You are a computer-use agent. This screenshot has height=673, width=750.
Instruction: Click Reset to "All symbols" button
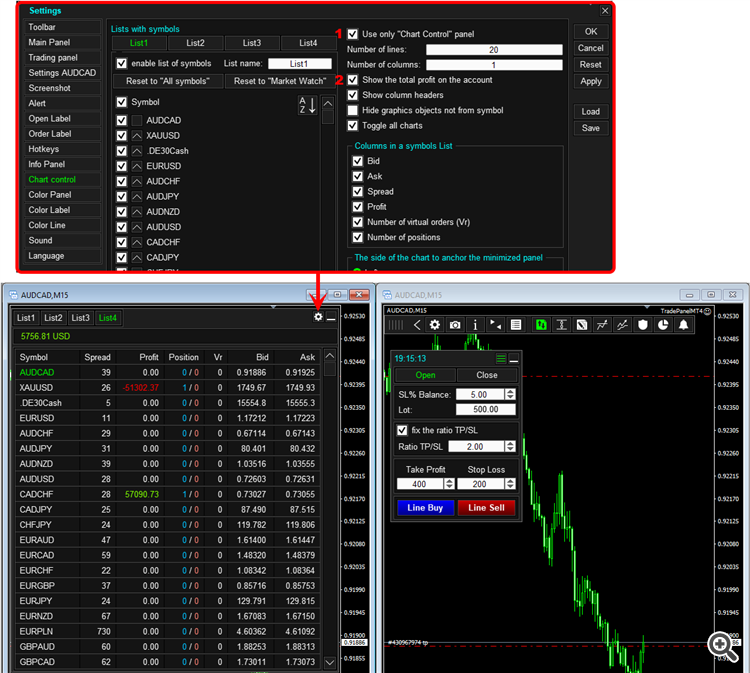coord(168,81)
